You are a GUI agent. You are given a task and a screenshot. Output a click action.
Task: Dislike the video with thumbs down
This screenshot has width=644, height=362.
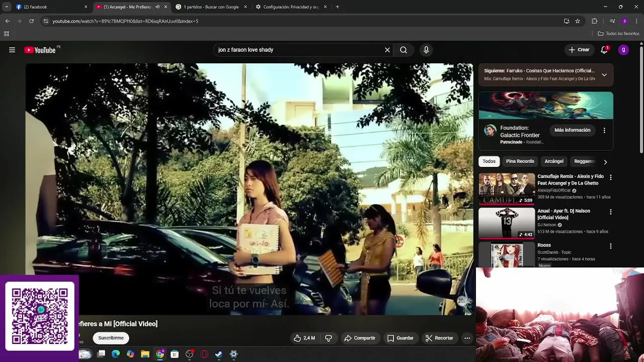pyautogui.click(x=329, y=338)
